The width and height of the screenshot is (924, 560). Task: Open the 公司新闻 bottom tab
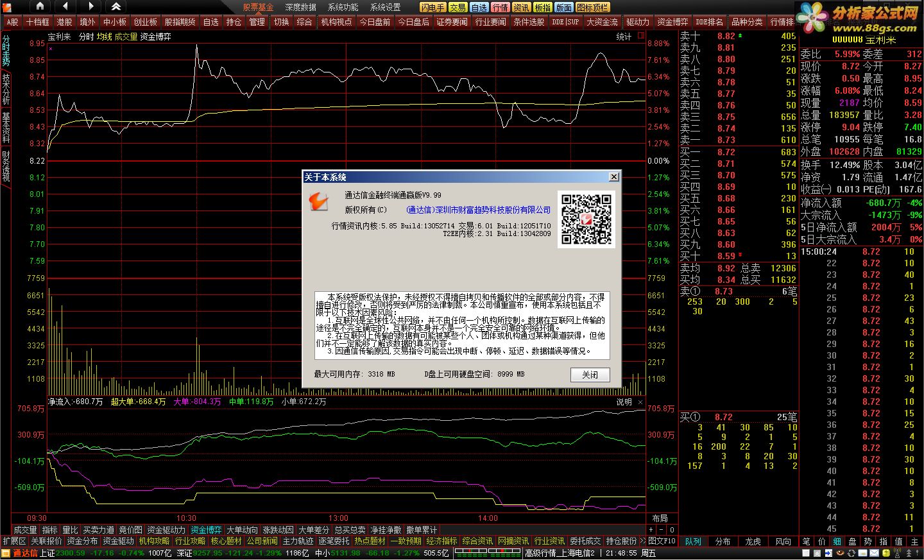tap(262, 541)
